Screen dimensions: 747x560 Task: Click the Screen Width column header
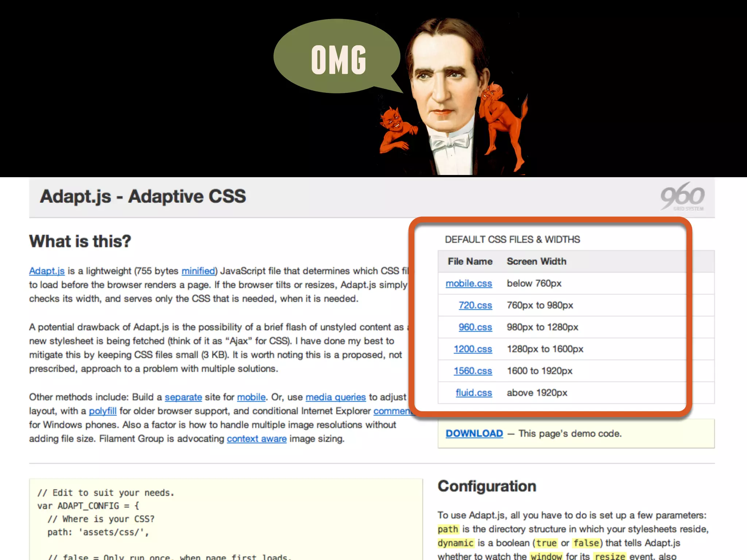[x=536, y=261]
